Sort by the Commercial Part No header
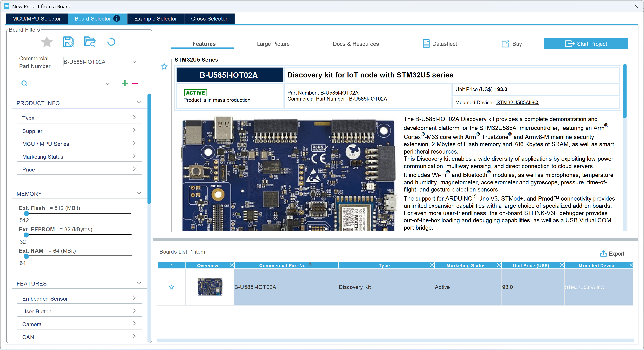Viewport: 644px width, 350px height. tap(286, 265)
